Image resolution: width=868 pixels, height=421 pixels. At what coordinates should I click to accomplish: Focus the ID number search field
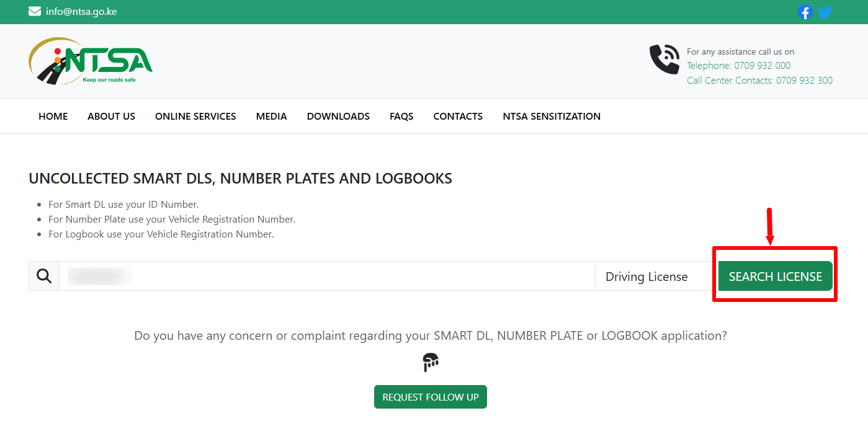point(327,276)
